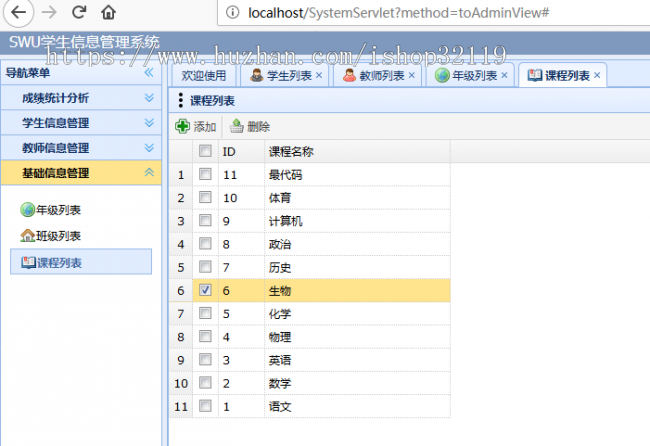650x446 pixels.
Task: Click the ID cell 10 for 体育
Action: (x=242, y=198)
